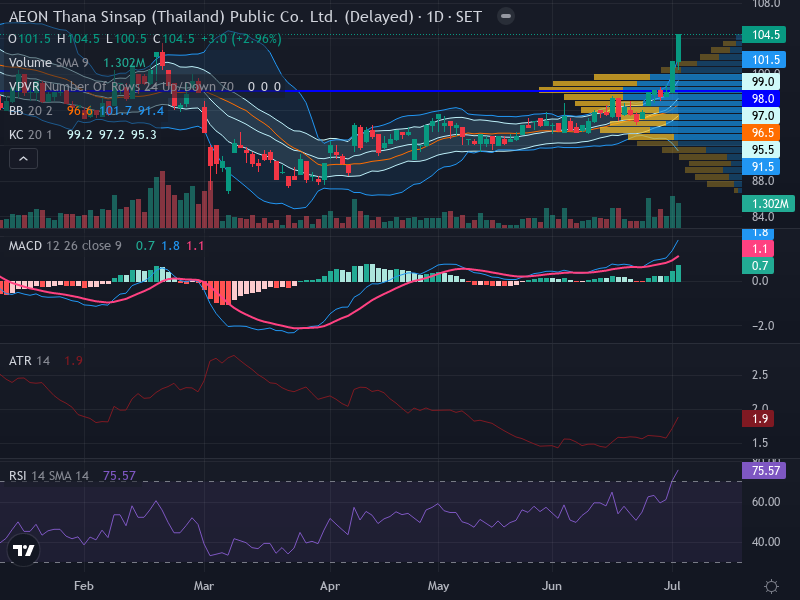Click the 1.302M volume axis label
The image size is (800, 600).
[x=768, y=204]
